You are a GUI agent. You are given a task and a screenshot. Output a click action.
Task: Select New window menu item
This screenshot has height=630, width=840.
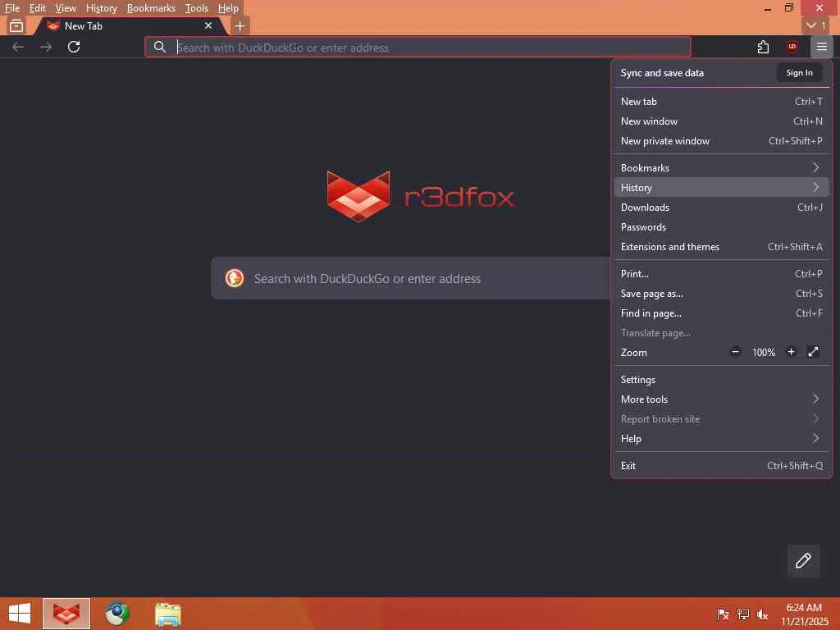point(721,121)
